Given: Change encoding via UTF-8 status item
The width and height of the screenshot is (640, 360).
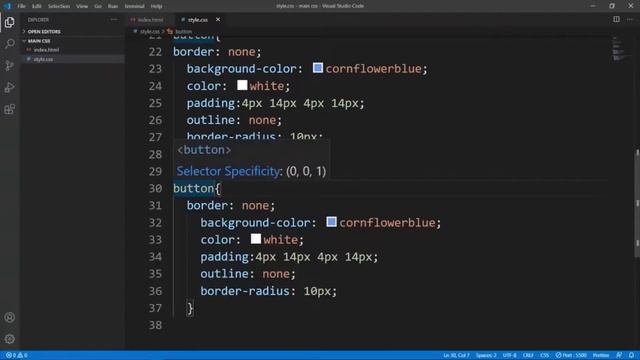Looking at the screenshot, I should click(509, 355).
